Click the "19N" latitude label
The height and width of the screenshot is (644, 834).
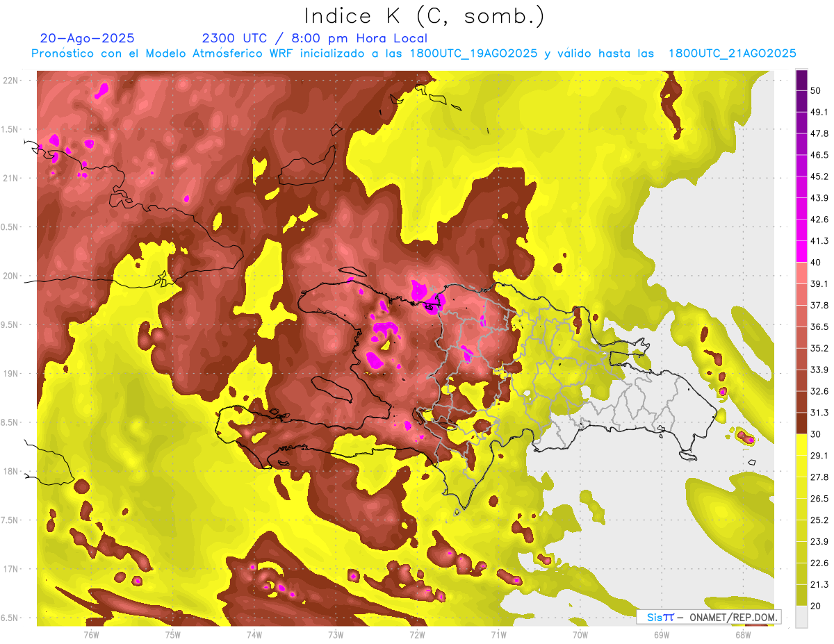click(11, 374)
